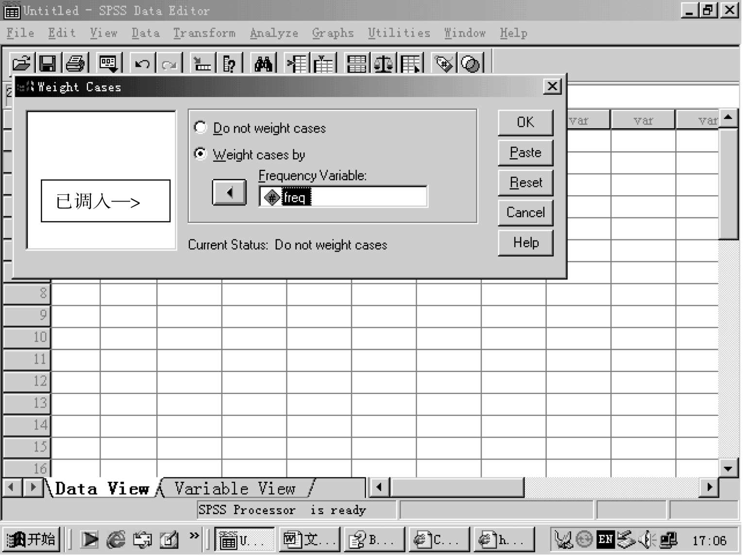Click the Reset button
The image size is (746, 560).
[526, 183]
